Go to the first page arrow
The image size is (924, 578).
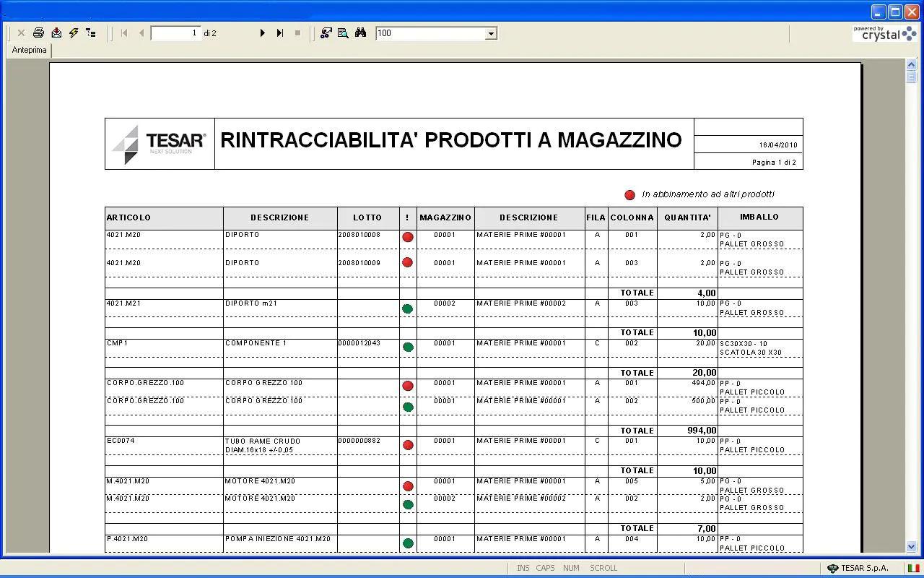point(124,33)
